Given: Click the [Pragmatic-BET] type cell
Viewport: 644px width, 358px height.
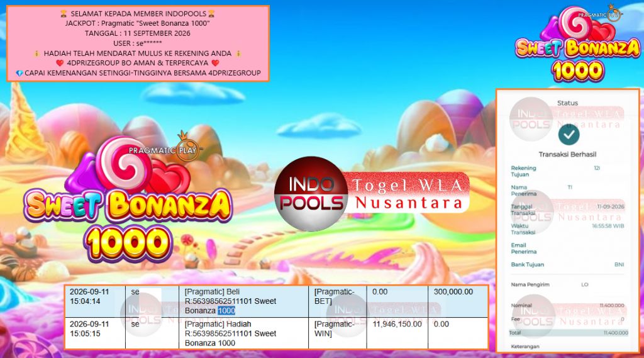Looking at the screenshot, I should [337, 301].
